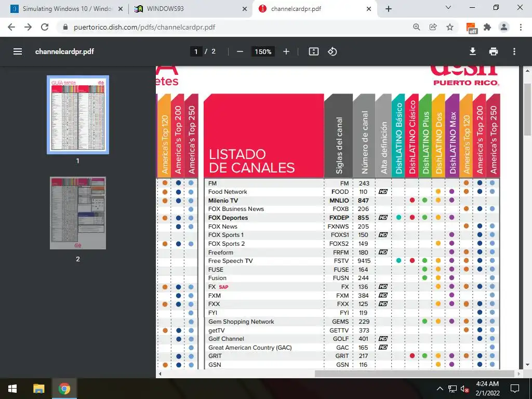The image size is (532, 399).
Task: Click the channelcardpr.pdf title in toolbar
Action: [x=64, y=51]
